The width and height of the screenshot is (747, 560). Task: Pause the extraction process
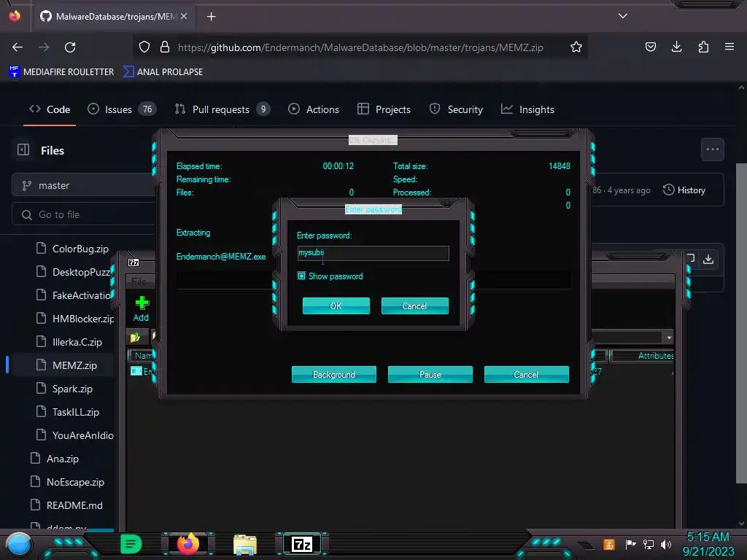[430, 374]
